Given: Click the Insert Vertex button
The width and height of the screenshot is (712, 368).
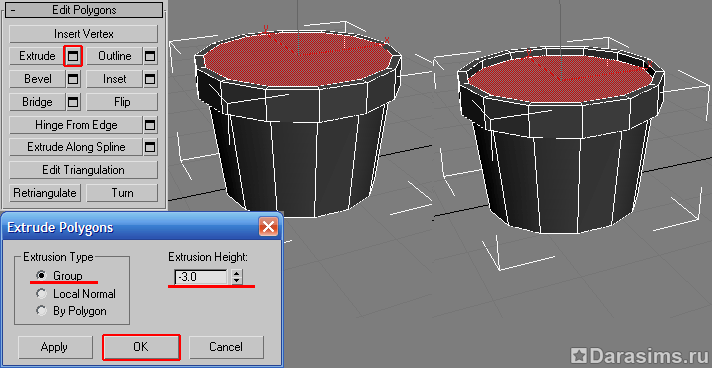Looking at the screenshot, I should [x=84, y=34].
